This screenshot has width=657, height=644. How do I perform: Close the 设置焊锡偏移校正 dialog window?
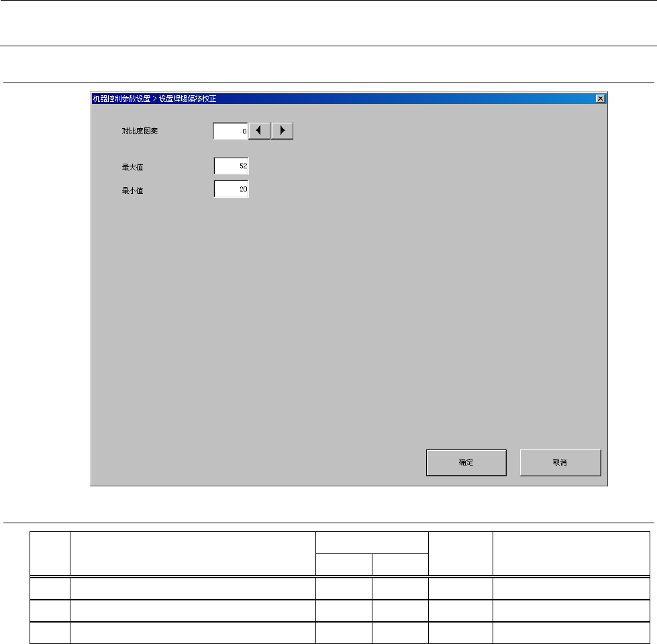pos(601,99)
